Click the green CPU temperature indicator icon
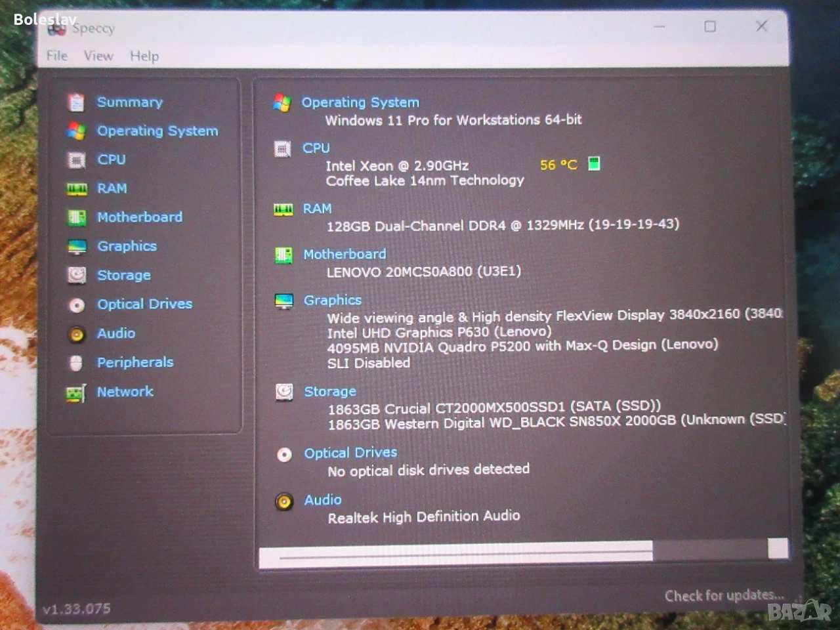Viewport: 840px width, 630px height. [x=594, y=163]
